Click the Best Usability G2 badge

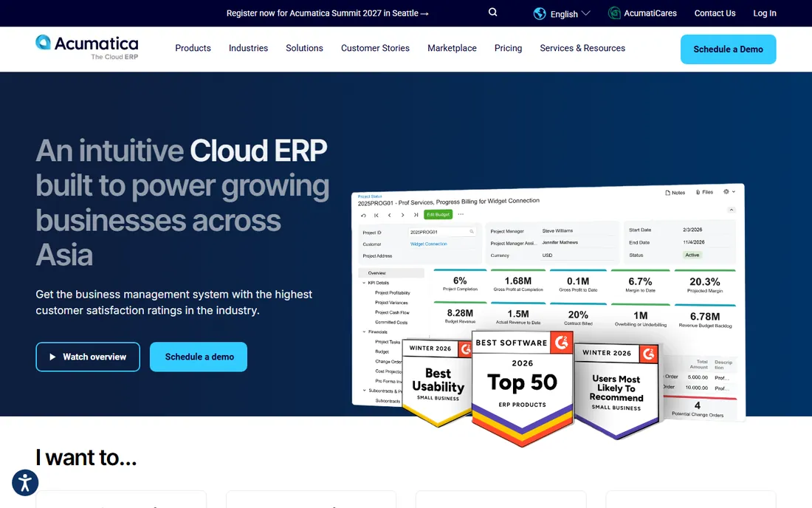coord(438,382)
